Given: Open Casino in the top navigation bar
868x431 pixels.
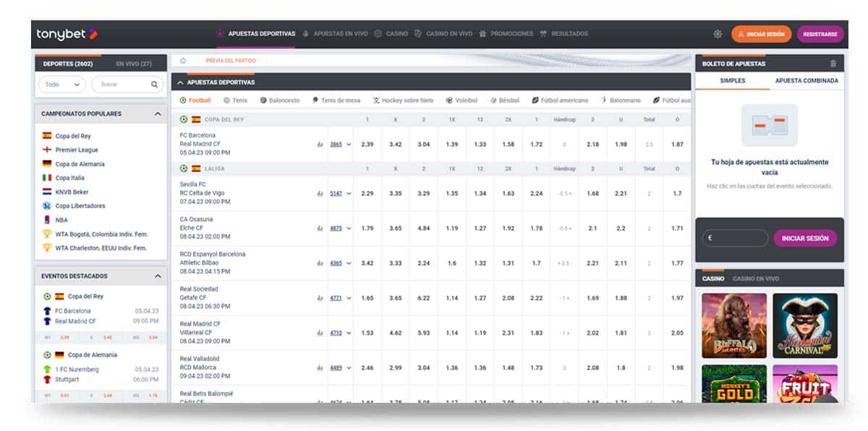Looking at the screenshot, I should pos(391,34).
